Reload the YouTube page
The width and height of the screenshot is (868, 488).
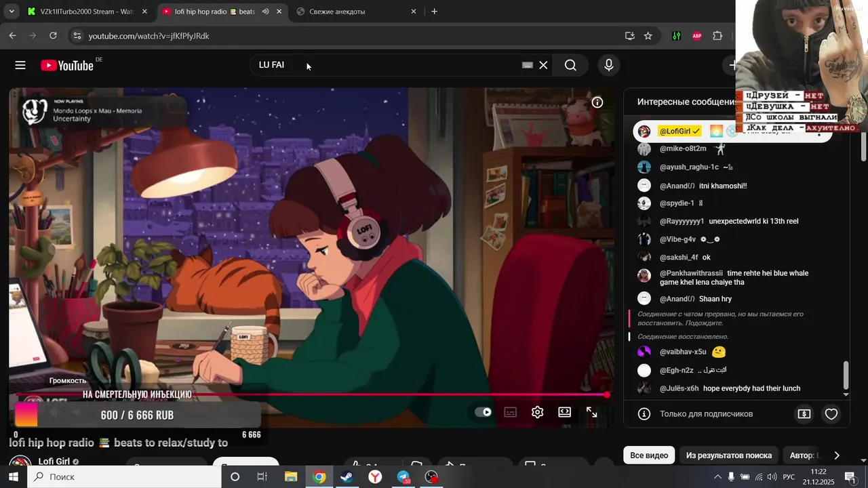coord(53,36)
